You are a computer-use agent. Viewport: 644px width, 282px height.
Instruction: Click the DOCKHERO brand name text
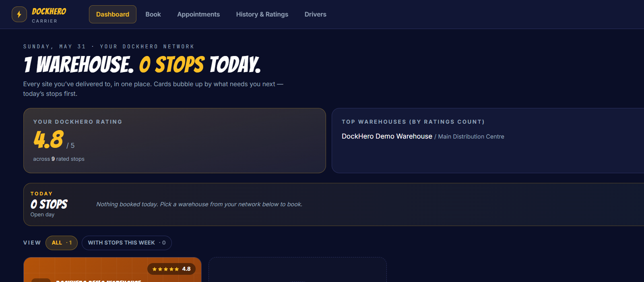[x=49, y=12]
